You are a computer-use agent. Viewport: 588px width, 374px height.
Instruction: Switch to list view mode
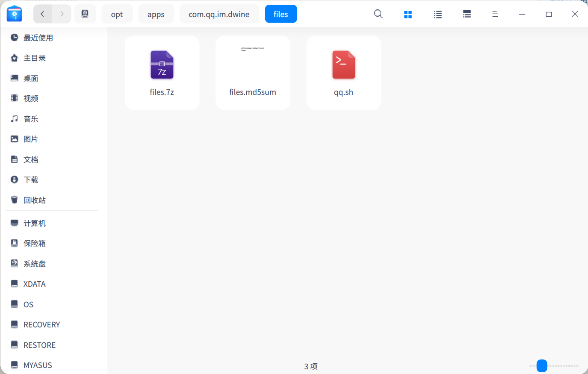pos(437,15)
